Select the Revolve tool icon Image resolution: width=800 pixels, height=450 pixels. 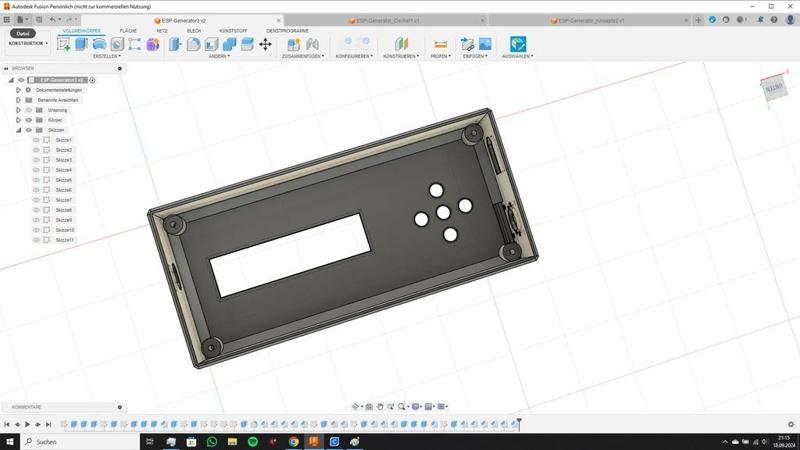(x=99, y=44)
